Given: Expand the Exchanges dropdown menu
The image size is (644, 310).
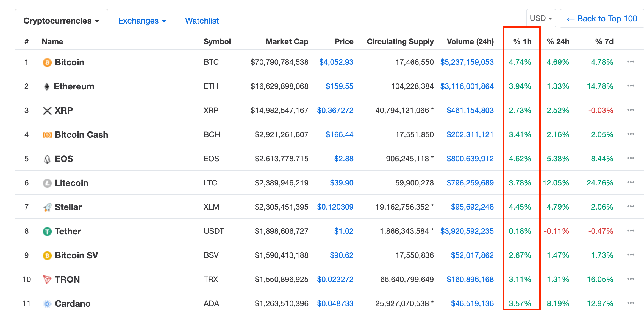Looking at the screenshot, I should click(142, 21).
